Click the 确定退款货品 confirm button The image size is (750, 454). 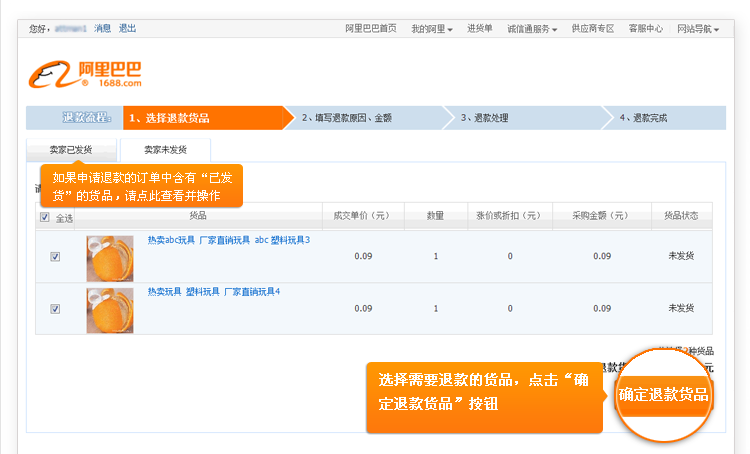tap(663, 395)
